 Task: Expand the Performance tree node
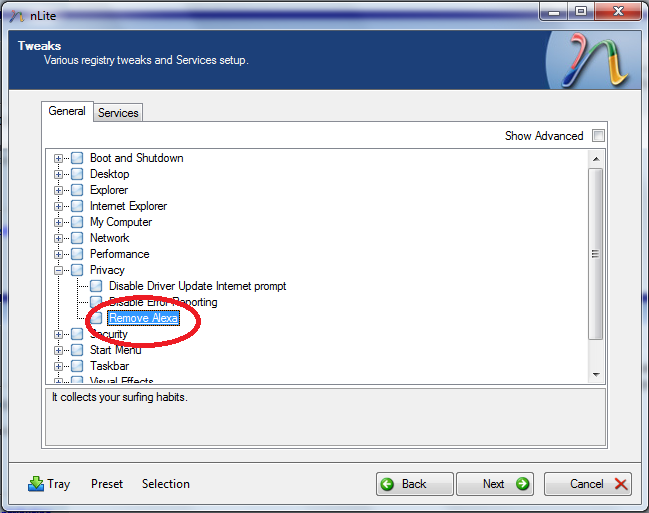pos(58,254)
